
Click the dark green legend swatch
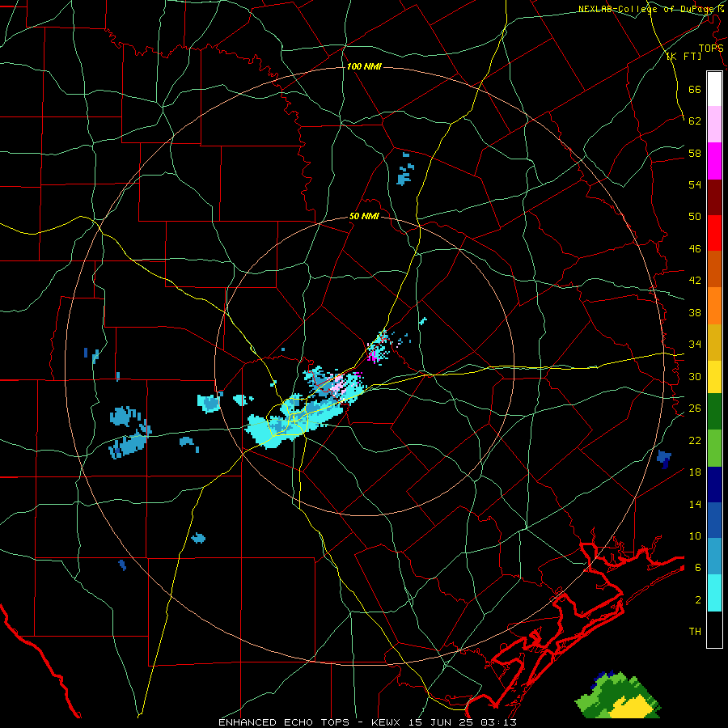tap(714, 412)
